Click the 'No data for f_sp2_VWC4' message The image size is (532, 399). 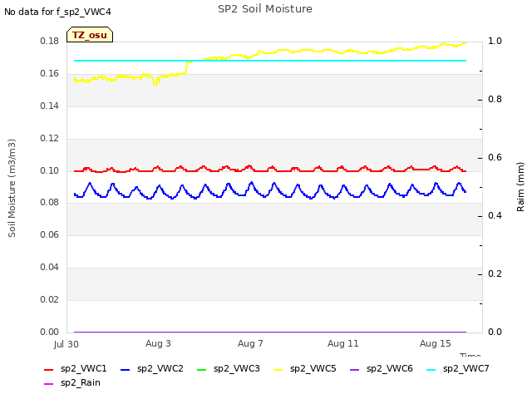point(57,12)
